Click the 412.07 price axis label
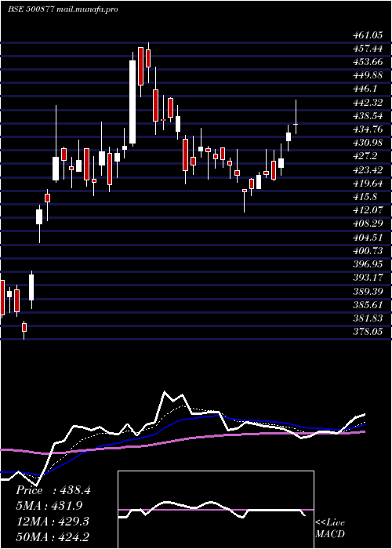392x549 pixels. click(x=368, y=210)
